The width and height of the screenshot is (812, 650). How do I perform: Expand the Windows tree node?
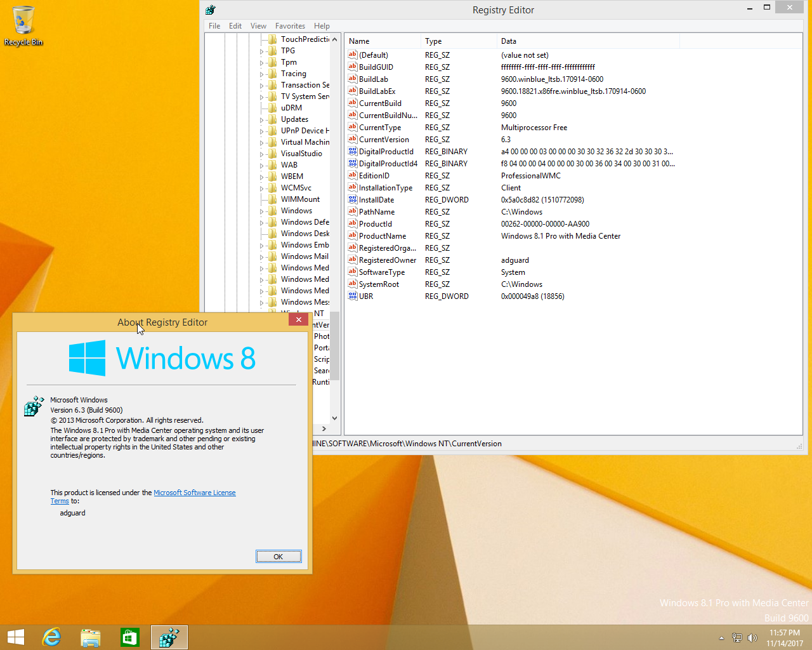click(x=261, y=211)
